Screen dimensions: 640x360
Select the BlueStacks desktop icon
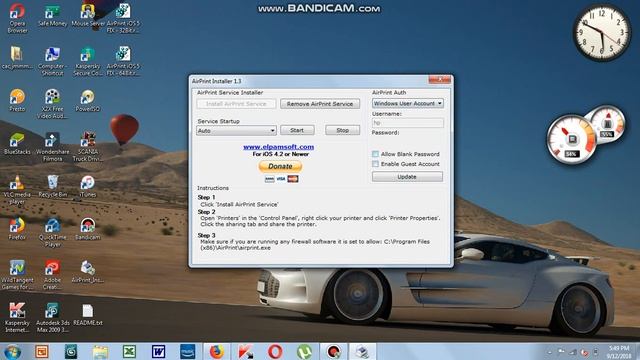tap(17, 143)
